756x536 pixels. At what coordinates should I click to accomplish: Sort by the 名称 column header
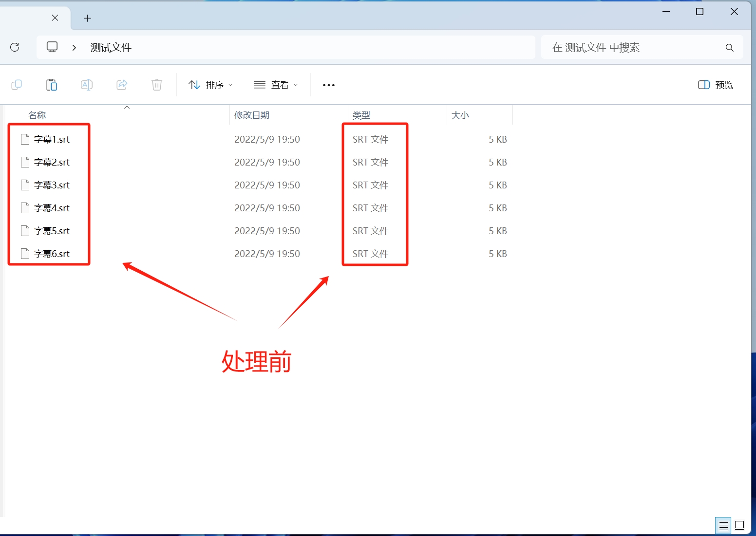pos(37,115)
